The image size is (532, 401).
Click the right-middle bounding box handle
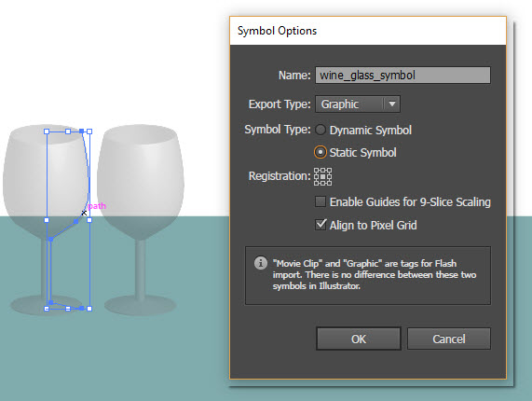[x=89, y=220]
